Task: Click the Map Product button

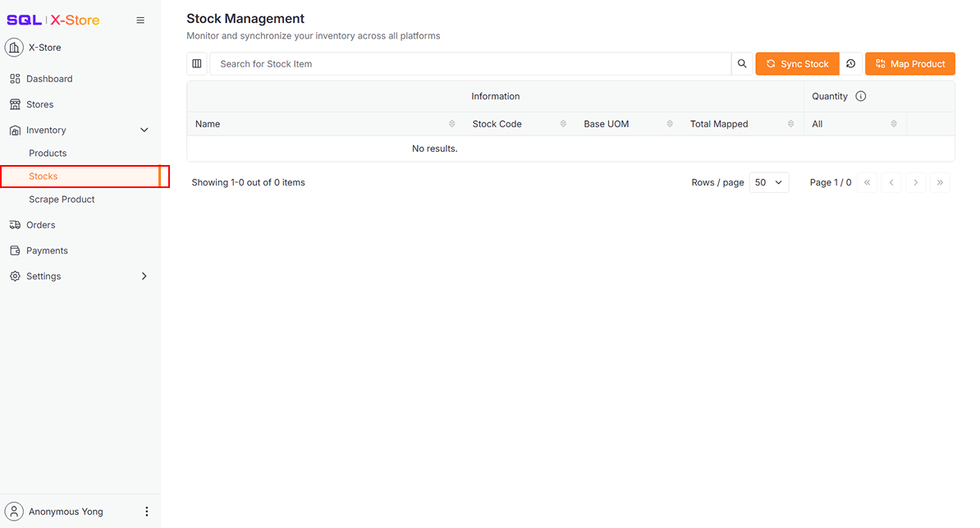Action: [909, 64]
